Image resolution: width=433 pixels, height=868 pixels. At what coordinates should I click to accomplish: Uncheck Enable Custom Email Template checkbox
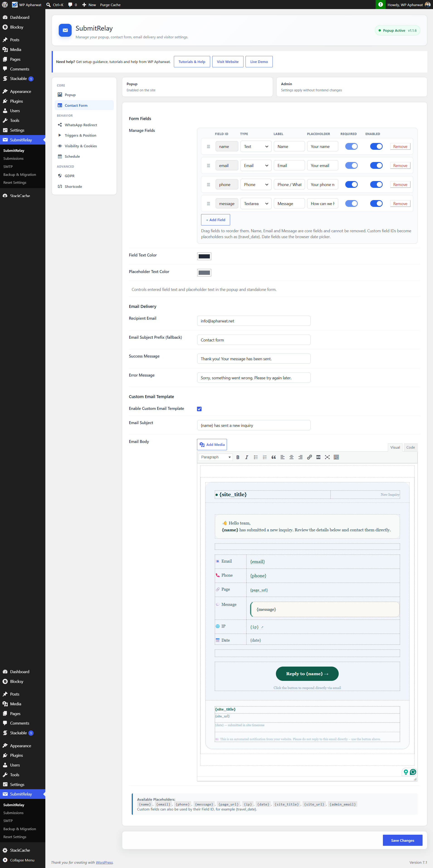click(x=199, y=409)
